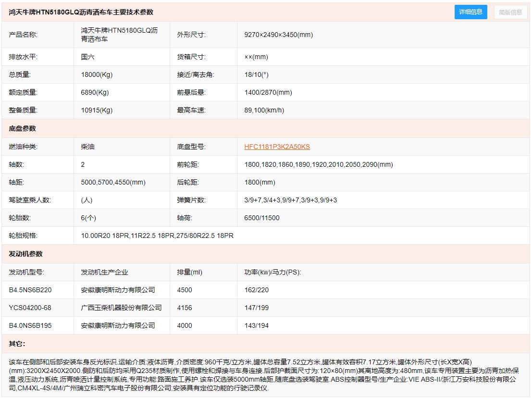The width and height of the screenshot is (532, 398).
Task: Click the 轮胎数 label
Action: click(20, 218)
